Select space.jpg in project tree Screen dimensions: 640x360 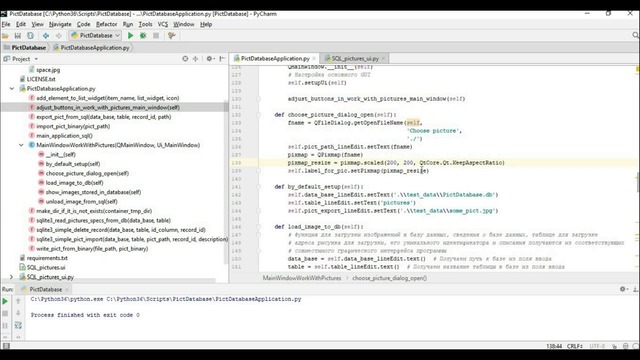tap(48, 70)
